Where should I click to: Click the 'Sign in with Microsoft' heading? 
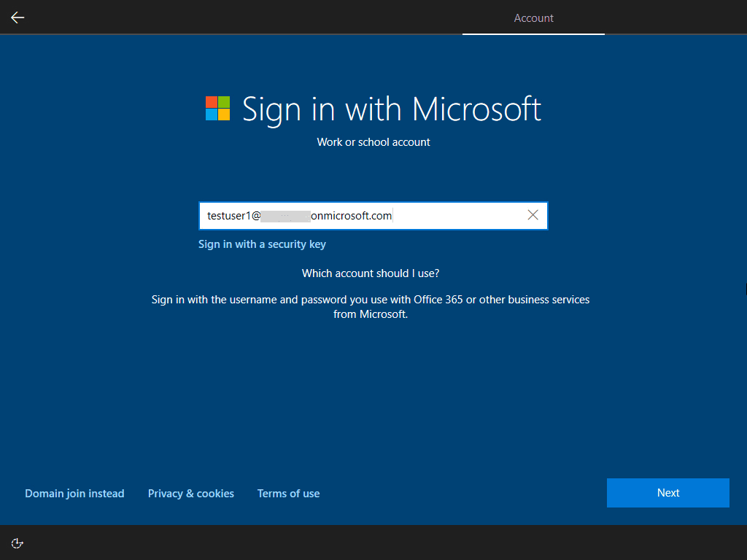pos(392,109)
